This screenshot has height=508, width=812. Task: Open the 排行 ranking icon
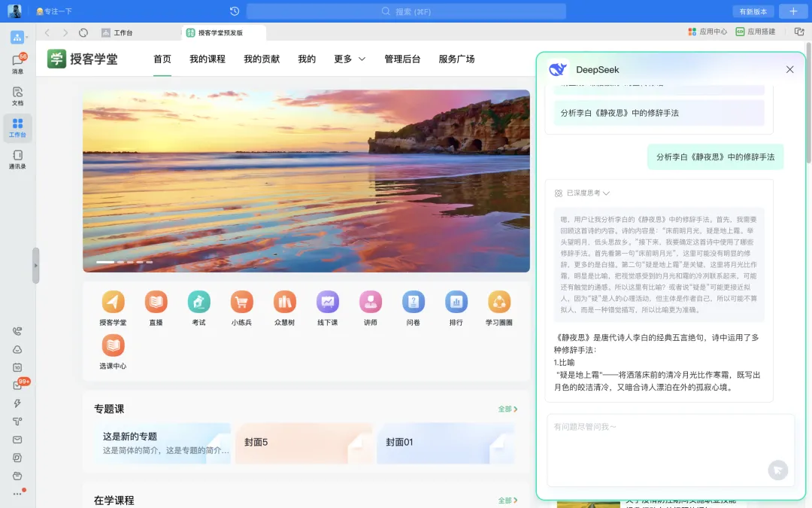coord(456,303)
